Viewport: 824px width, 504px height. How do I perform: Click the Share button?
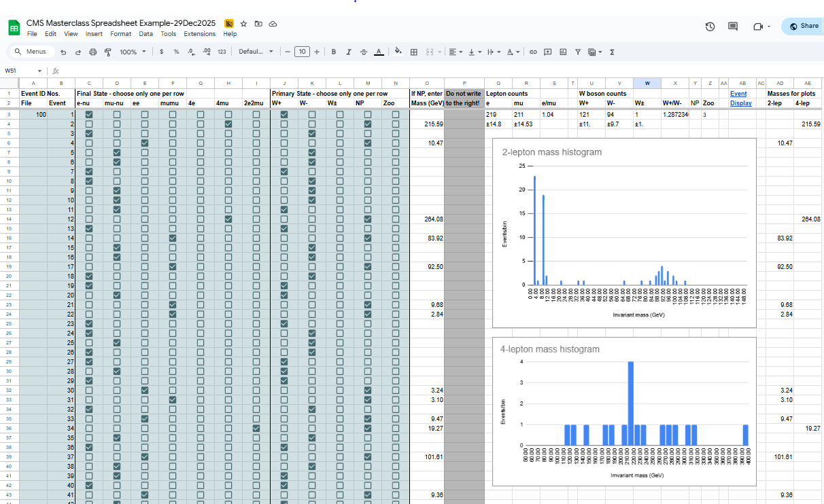click(802, 26)
